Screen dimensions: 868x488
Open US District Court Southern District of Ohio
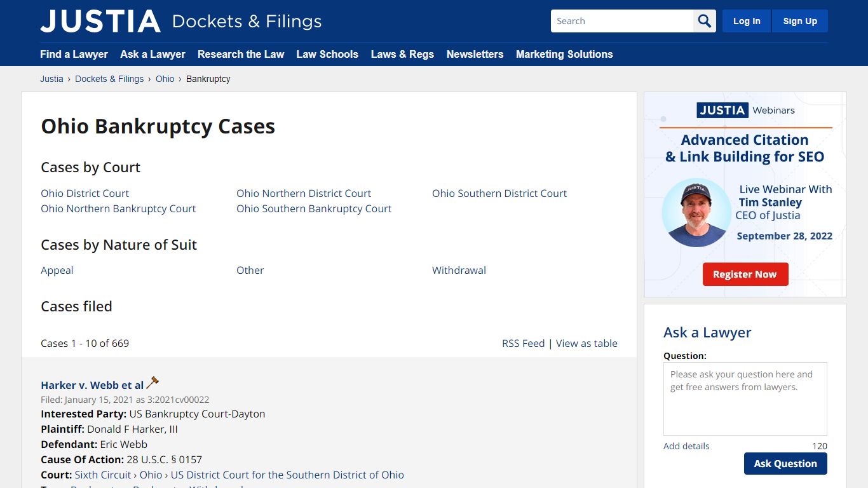point(287,475)
